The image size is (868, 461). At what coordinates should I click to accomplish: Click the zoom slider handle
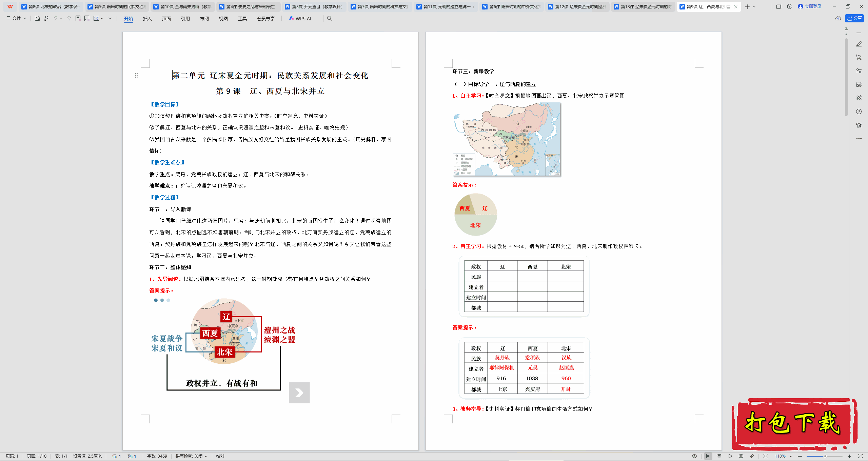click(x=825, y=456)
